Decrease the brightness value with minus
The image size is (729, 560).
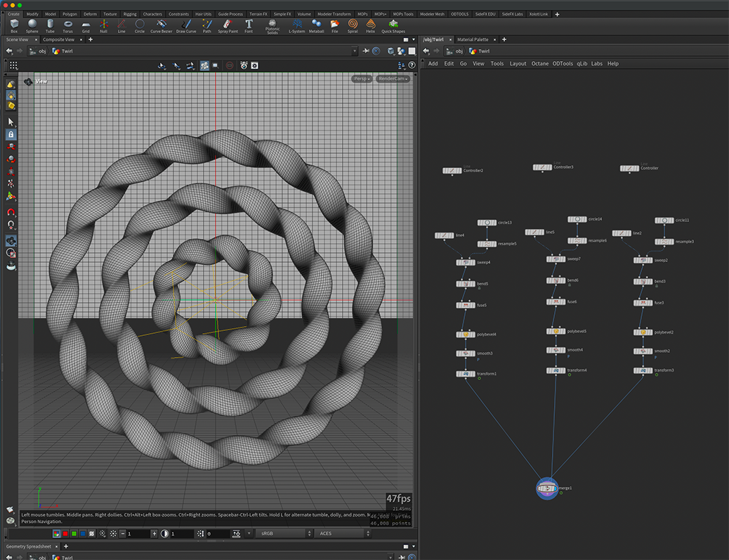click(x=123, y=534)
